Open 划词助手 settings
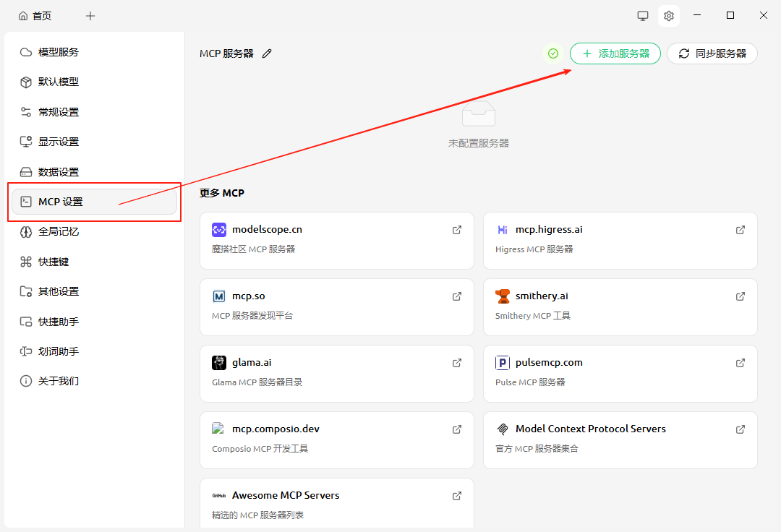 coord(94,351)
